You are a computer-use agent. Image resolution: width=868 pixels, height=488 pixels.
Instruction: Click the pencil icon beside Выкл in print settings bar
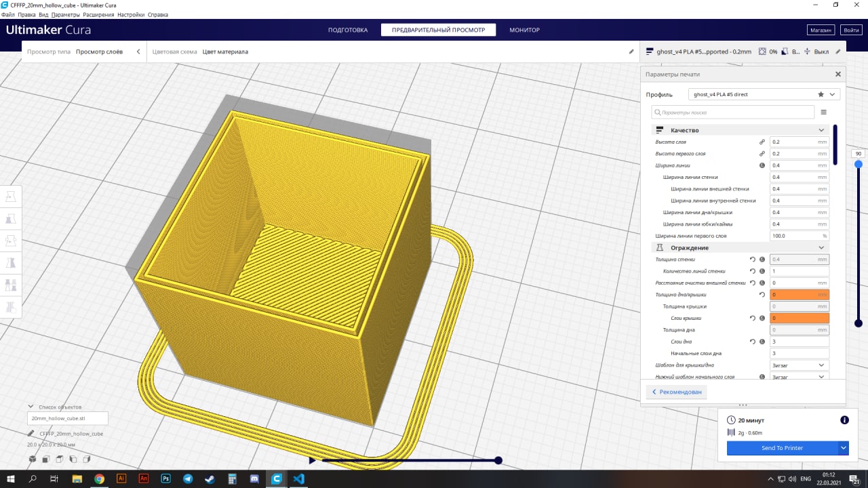[x=838, y=52]
